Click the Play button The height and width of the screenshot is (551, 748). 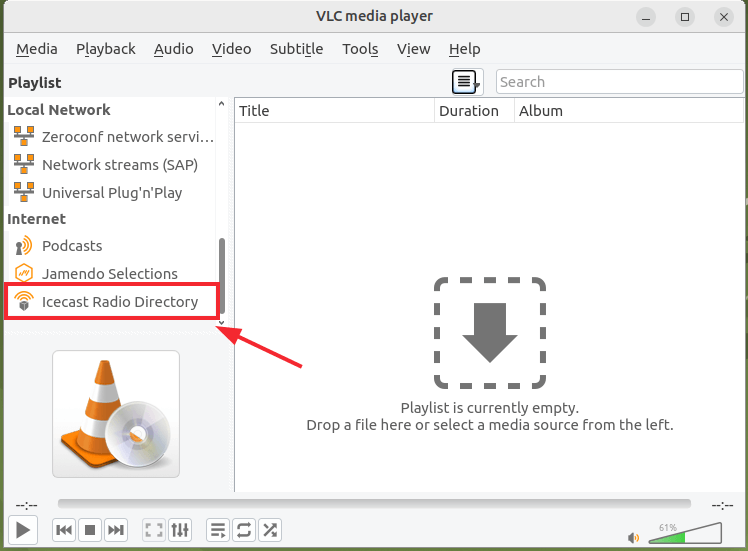coord(22,530)
